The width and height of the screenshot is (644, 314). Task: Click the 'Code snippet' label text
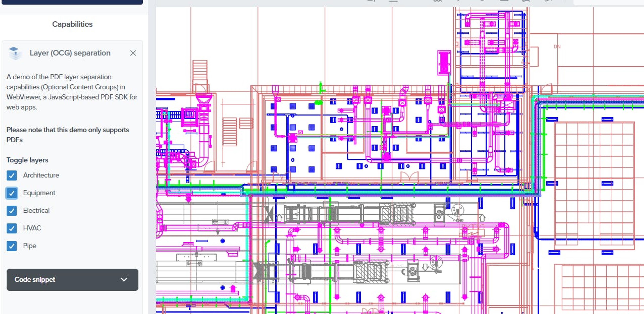tap(35, 280)
